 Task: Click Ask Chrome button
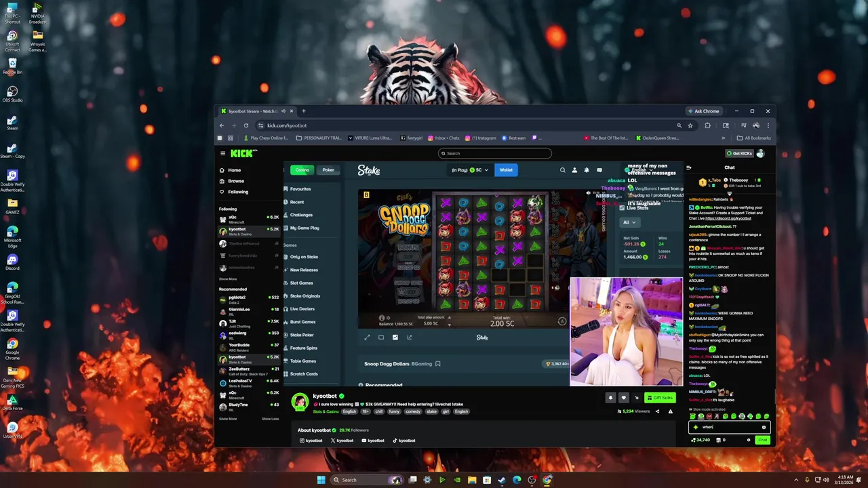click(703, 111)
